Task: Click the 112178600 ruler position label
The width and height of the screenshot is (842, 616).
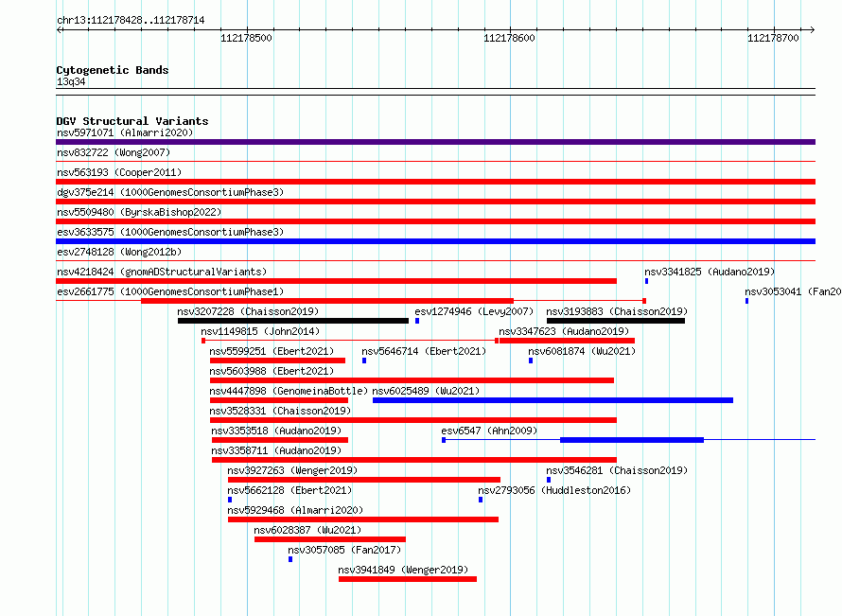Action: click(510, 38)
